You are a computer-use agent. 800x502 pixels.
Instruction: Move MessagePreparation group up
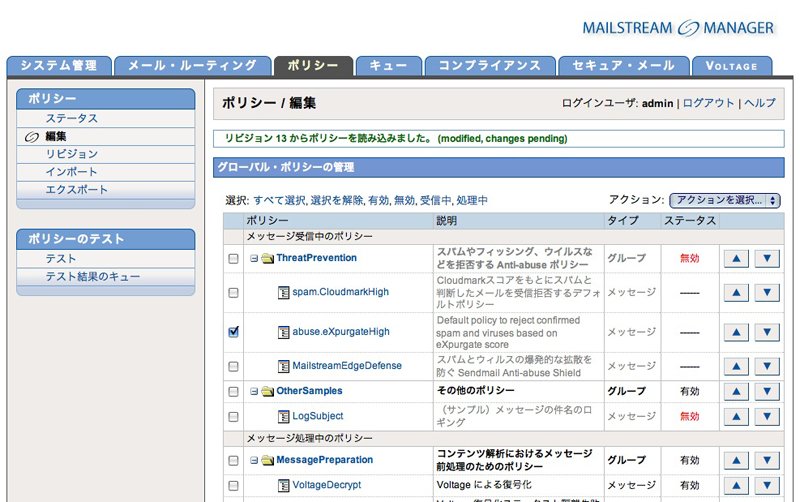[x=736, y=460]
